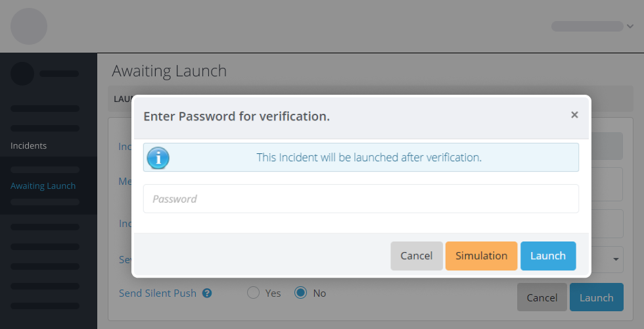Click the page-level Launch button
The height and width of the screenshot is (329, 644).
point(597,297)
